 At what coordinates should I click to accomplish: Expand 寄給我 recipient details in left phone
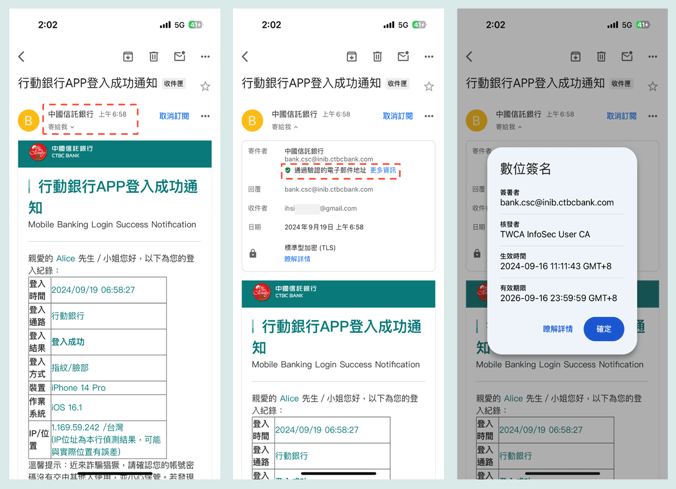[x=61, y=127]
